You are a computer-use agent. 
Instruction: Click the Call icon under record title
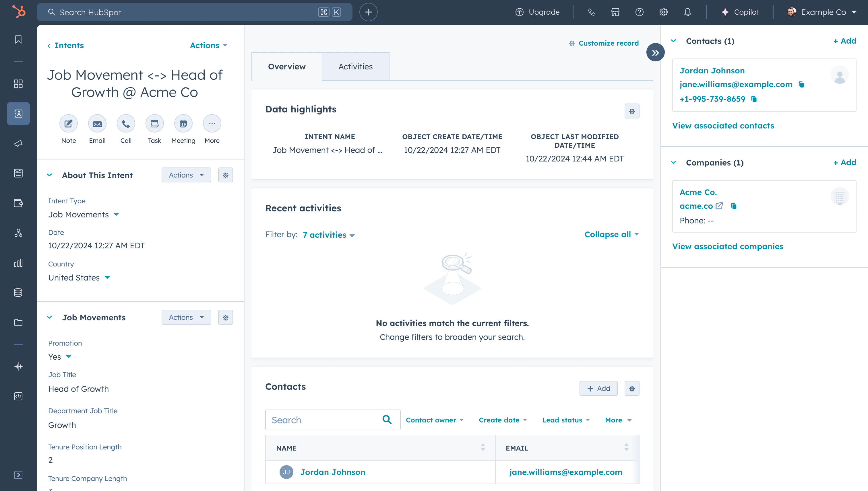[x=125, y=124]
